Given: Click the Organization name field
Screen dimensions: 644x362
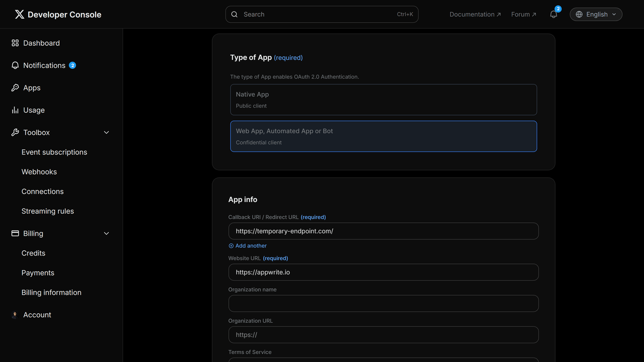Looking at the screenshot, I should 383,304.
